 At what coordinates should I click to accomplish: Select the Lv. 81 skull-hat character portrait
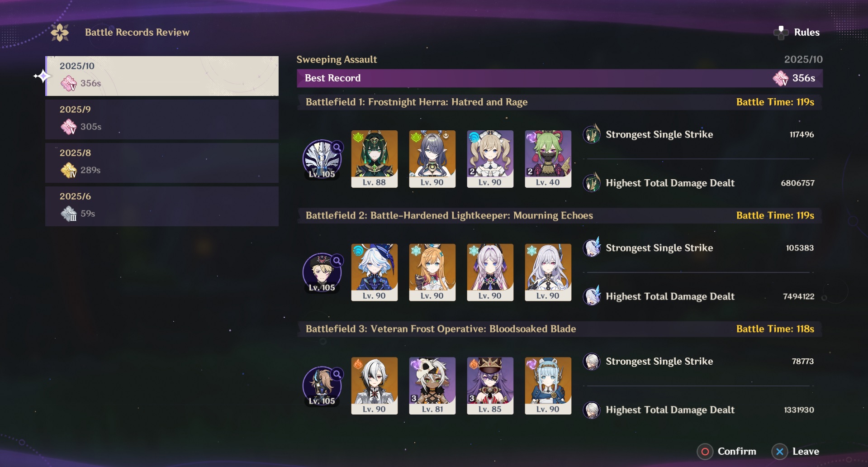click(x=432, y=386)
